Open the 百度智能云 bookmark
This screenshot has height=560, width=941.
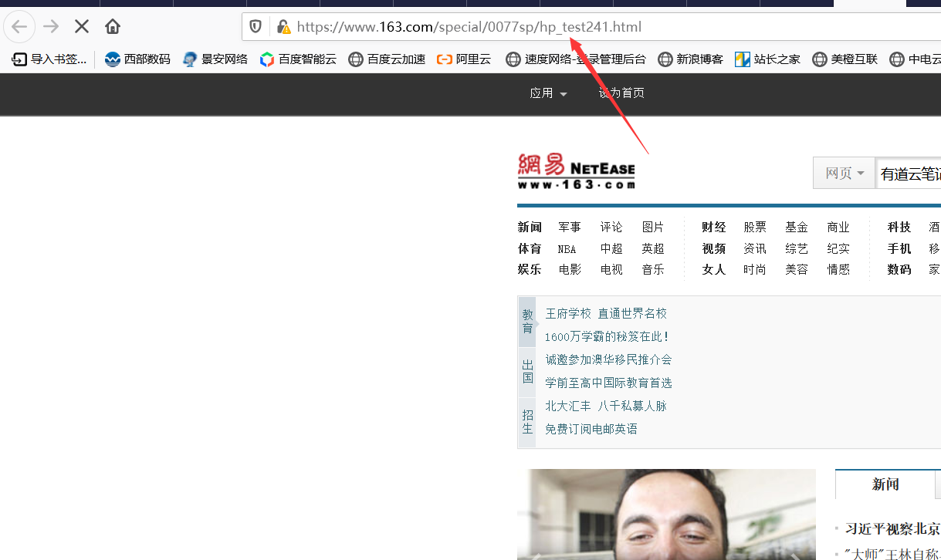(x=298, y=59)
